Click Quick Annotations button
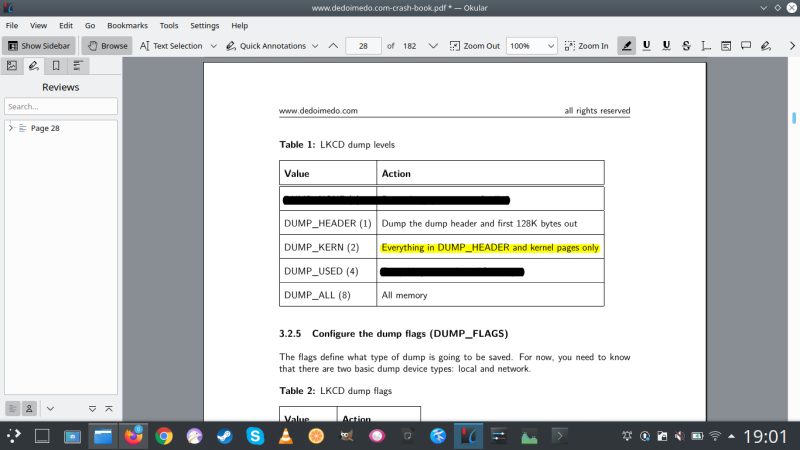Viewport: 800px width, 450px height. click(266, 46)
